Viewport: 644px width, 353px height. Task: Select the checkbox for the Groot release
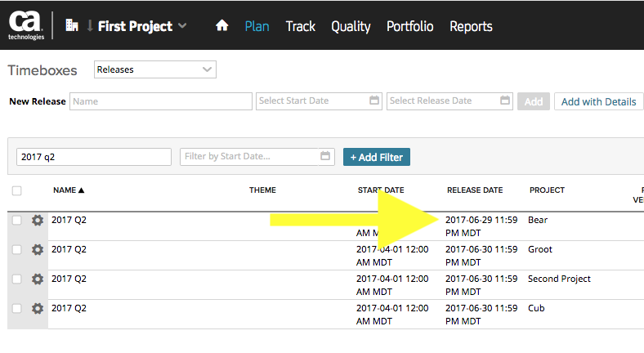17,250
